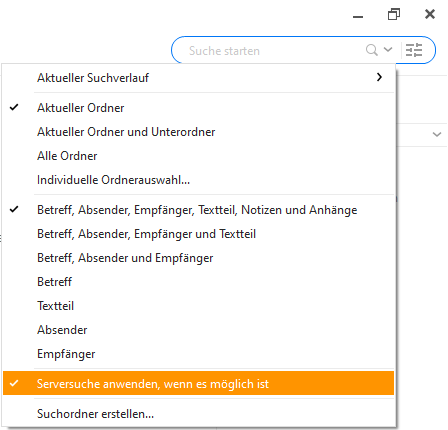The image size is (448, 430).
Task: Expand the chevron on the right panel
Action: [437, 134]
